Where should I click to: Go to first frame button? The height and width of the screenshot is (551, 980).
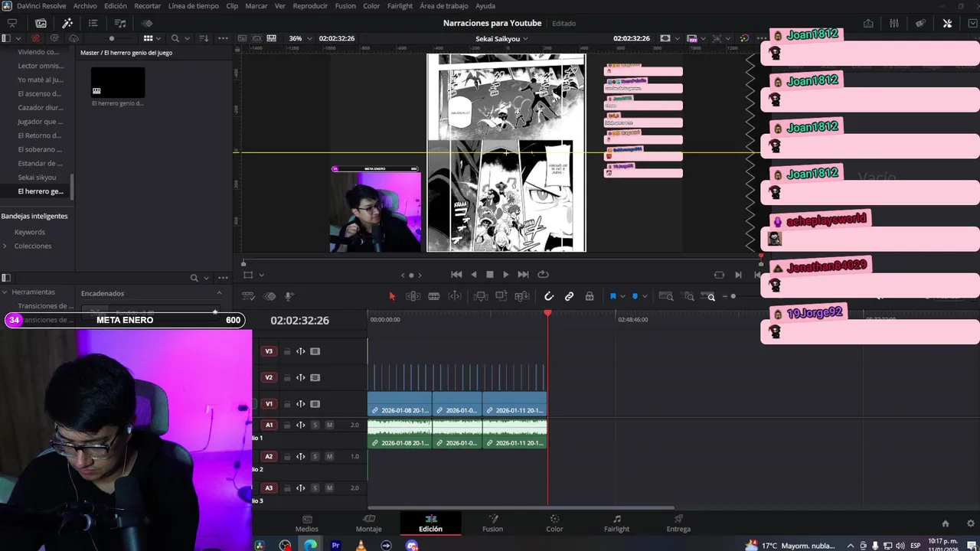[x=456, y=274]
